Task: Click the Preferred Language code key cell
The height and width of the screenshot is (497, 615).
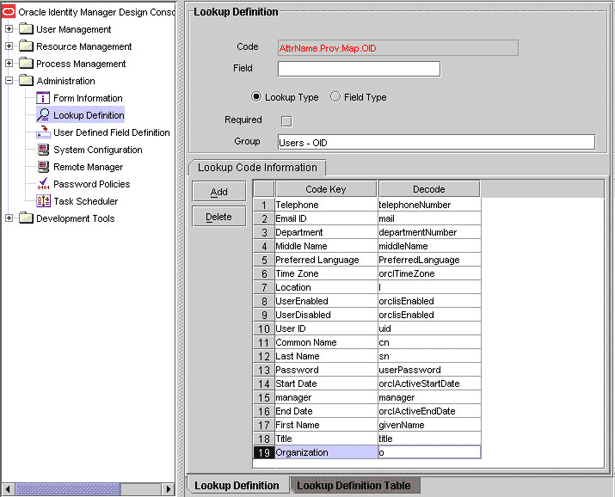Action: [x=326, y=260]
